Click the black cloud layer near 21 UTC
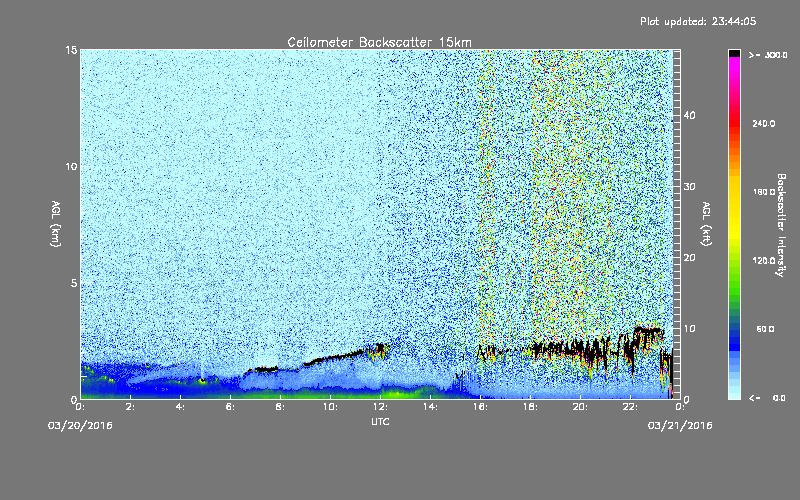The image size is (800, 500). (x=569, y=349)
